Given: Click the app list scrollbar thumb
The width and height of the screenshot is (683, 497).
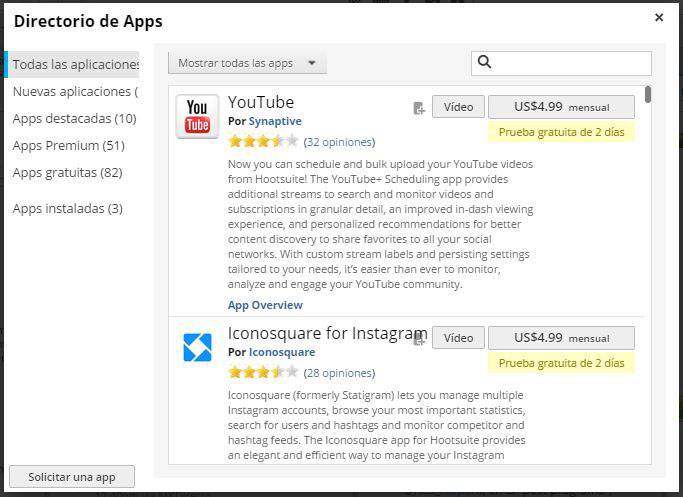Looking at the screenshot, I should pos(648,95).
